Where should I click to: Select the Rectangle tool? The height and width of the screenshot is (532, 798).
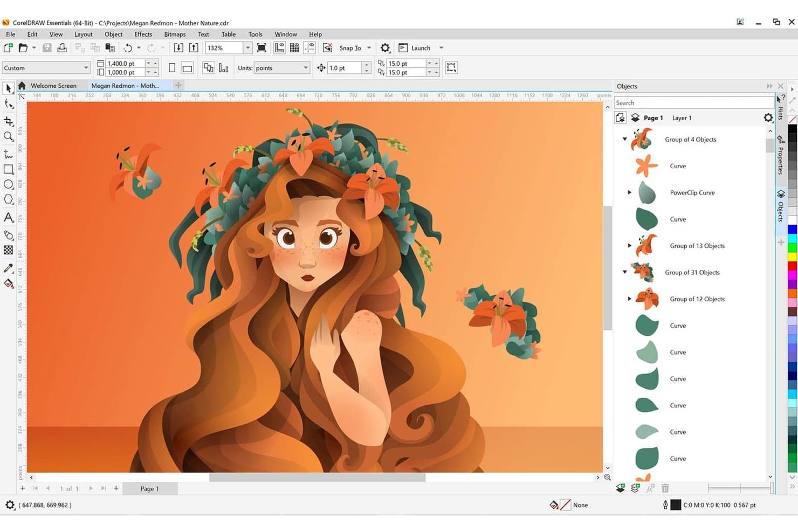pyautogui.click(x=8, y=169)
